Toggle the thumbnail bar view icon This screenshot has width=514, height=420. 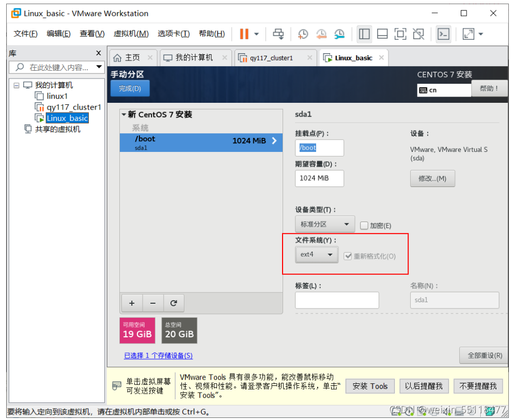pyautogui.click(x=382, y=34)
